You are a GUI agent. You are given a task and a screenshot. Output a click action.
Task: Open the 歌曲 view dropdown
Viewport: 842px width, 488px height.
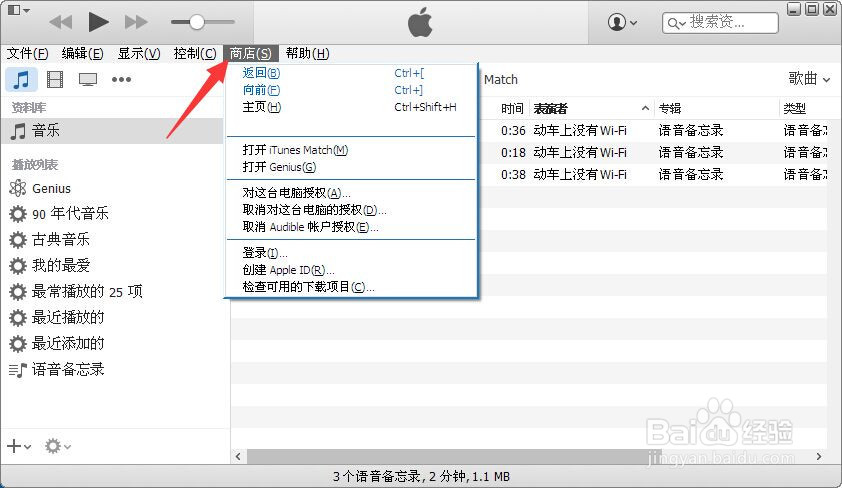tap(809, 79)
